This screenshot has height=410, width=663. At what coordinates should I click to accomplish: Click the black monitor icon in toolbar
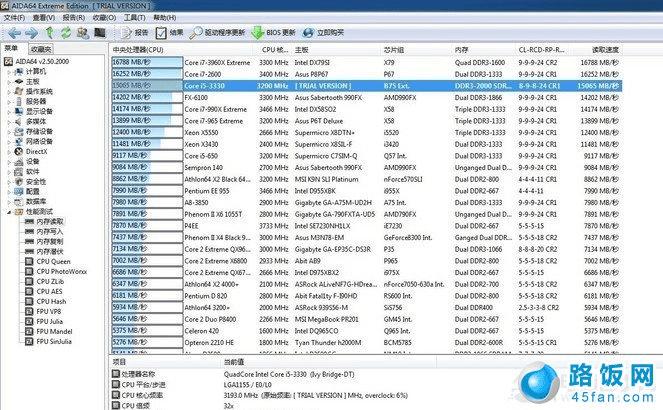100,33
